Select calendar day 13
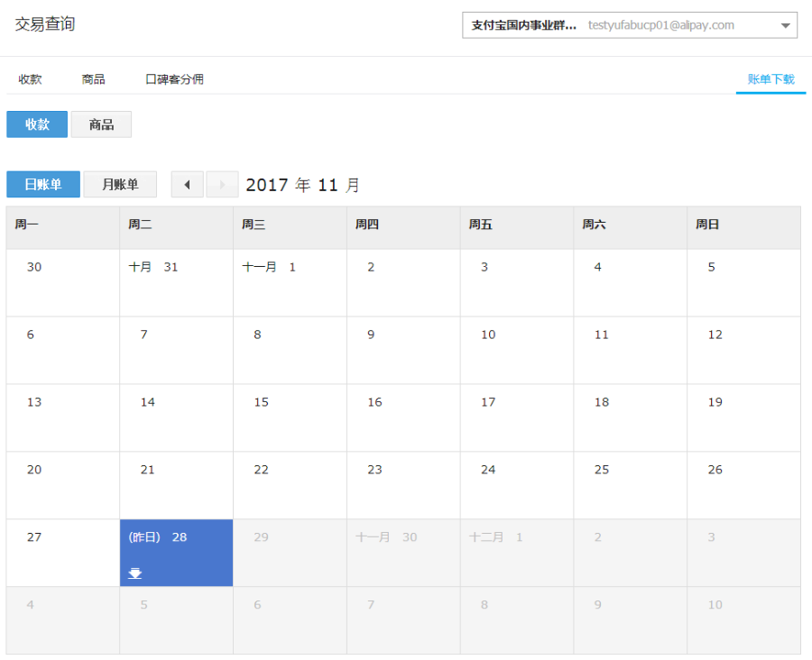 click(62, 417)
